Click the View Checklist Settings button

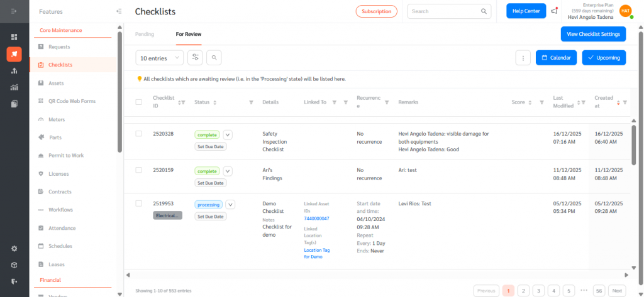click(592, 34)
